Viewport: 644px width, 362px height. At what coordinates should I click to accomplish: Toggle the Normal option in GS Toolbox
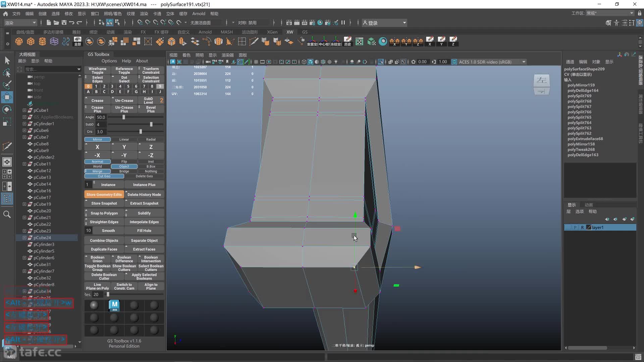pos(97,162)
